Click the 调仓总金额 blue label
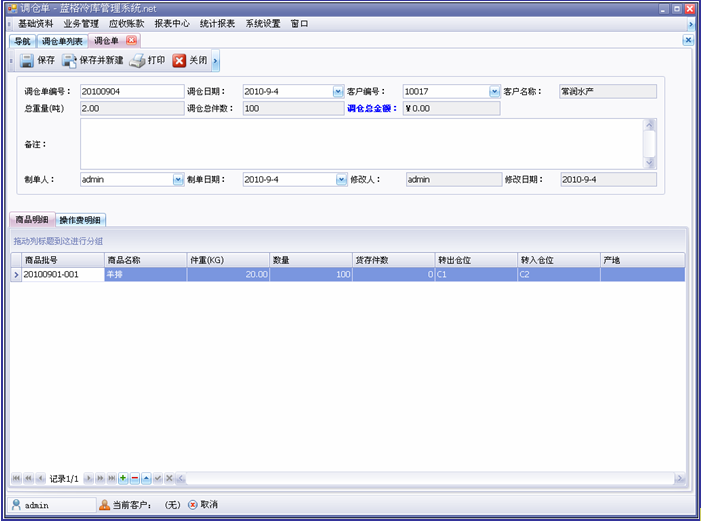Image resolution: width=701 pixels, height=521 pixels. 372,108
